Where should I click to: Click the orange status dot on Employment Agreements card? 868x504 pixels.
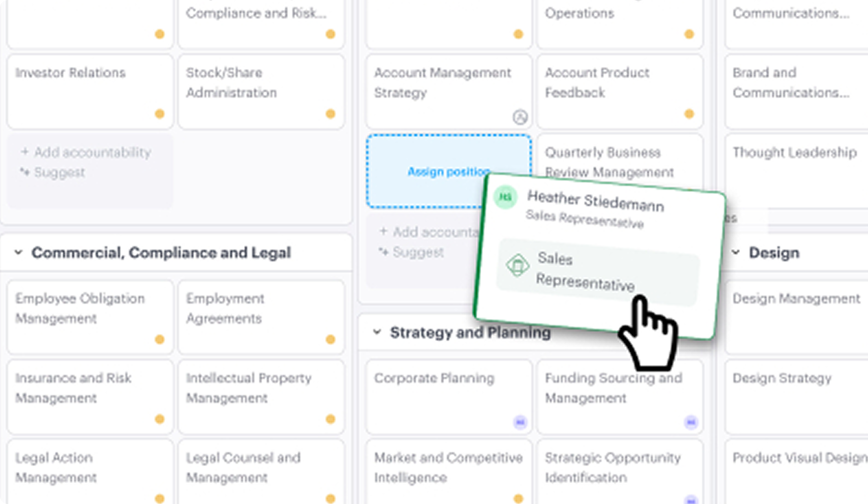click(330, 339)
